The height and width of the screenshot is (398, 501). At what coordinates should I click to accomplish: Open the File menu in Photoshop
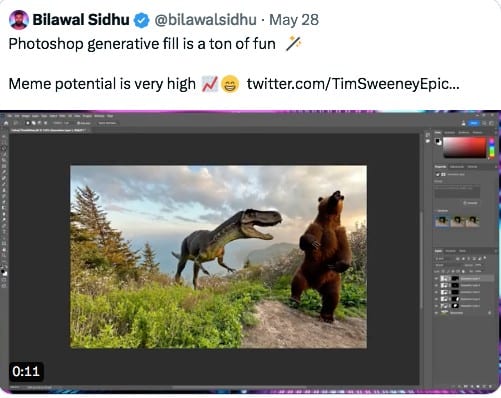10,116
